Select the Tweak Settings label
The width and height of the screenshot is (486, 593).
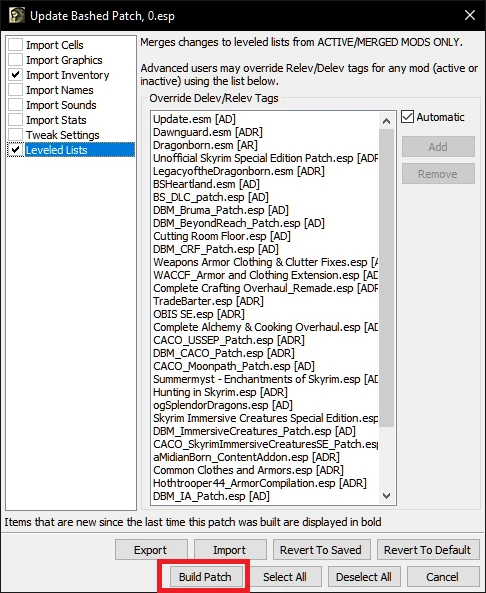pyautogui.click(x=63, y=135)
